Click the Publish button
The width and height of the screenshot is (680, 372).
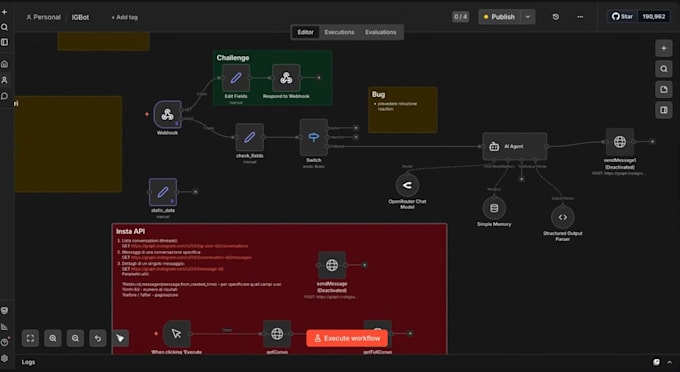499,17
